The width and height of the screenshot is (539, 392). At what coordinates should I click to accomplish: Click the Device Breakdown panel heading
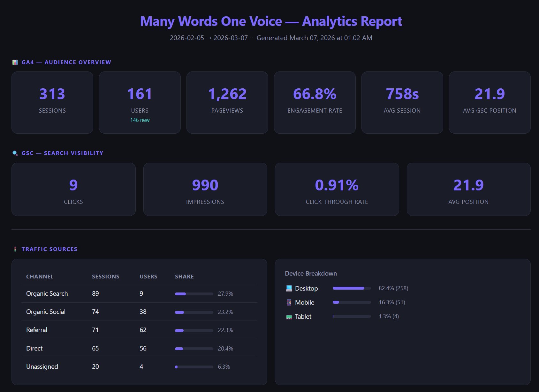[x=311, y=273]
